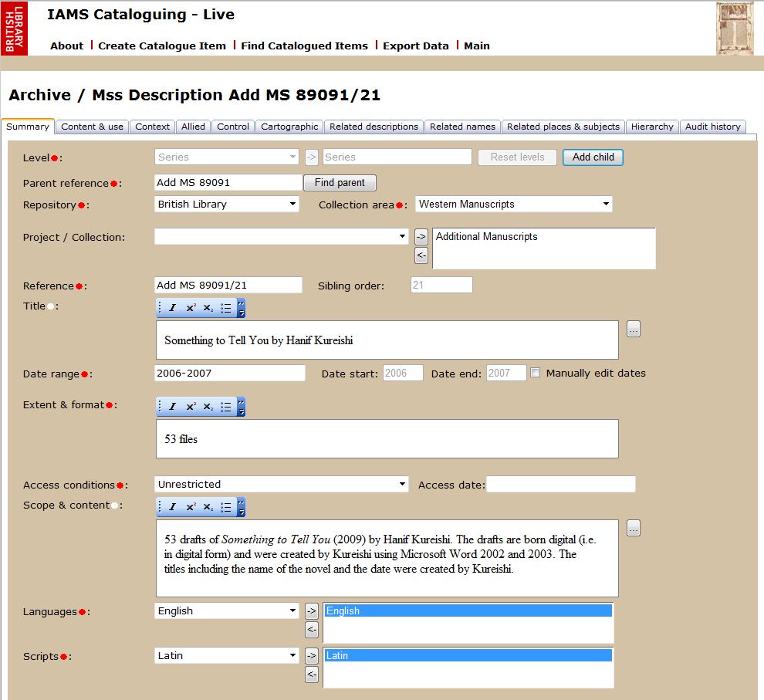Open the About menu link
The height and width of the screenshot is (700, 764).
66,46
